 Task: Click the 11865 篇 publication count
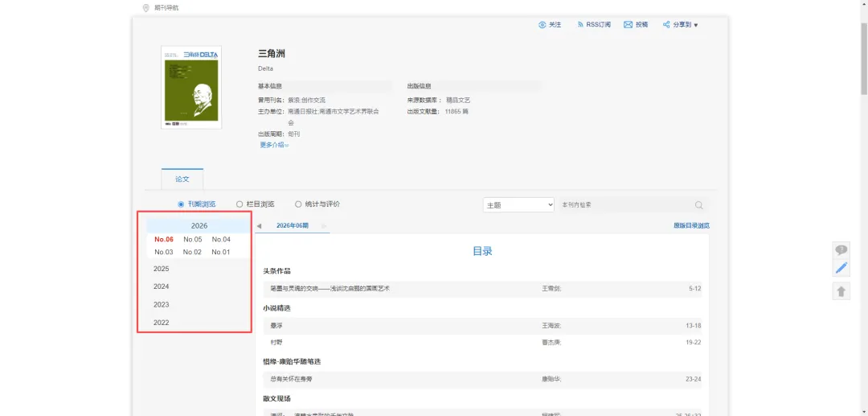(x=457, y=111)
